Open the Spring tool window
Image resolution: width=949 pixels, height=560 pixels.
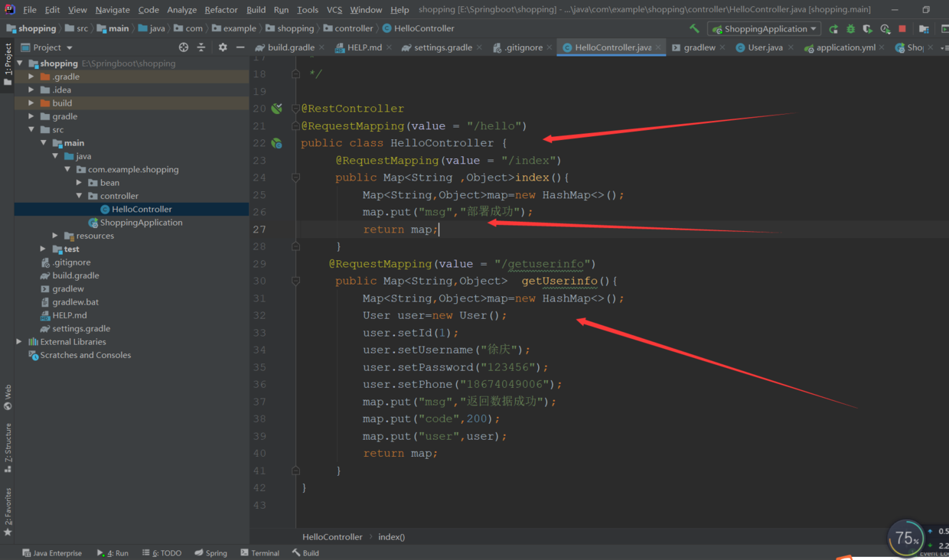[210, 553]
